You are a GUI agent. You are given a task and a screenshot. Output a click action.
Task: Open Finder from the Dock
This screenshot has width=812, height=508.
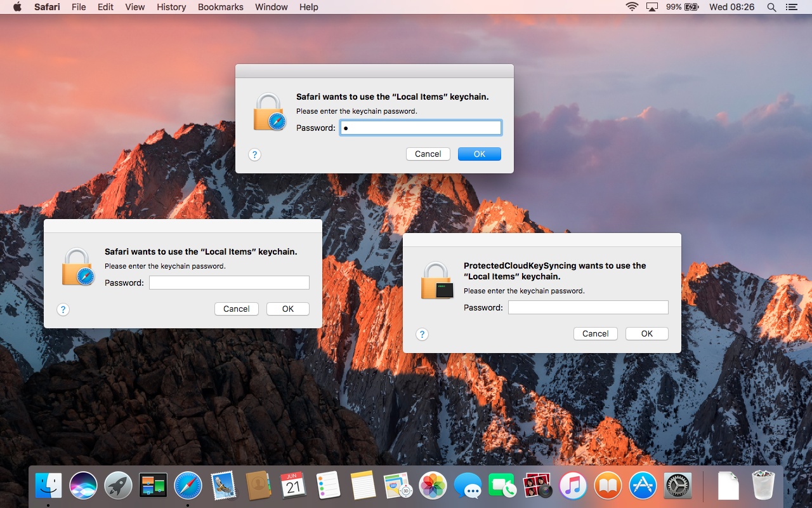[x=49, y=486]
